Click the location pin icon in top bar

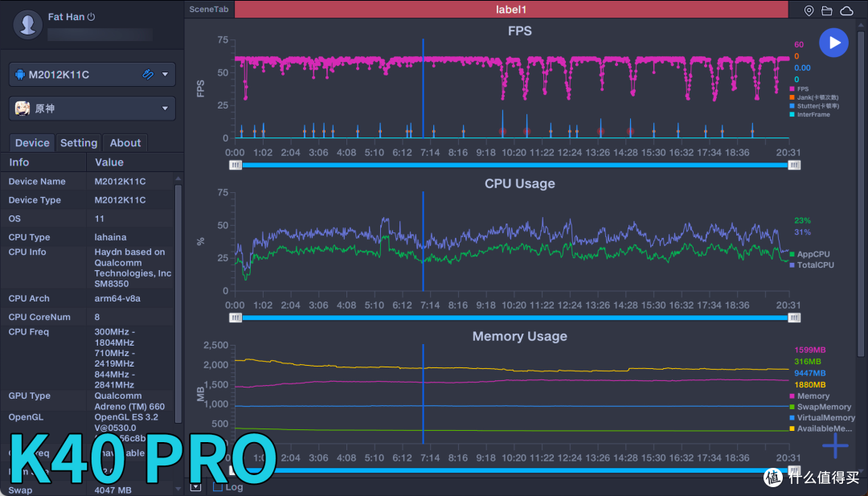click(x=809, y=10)
